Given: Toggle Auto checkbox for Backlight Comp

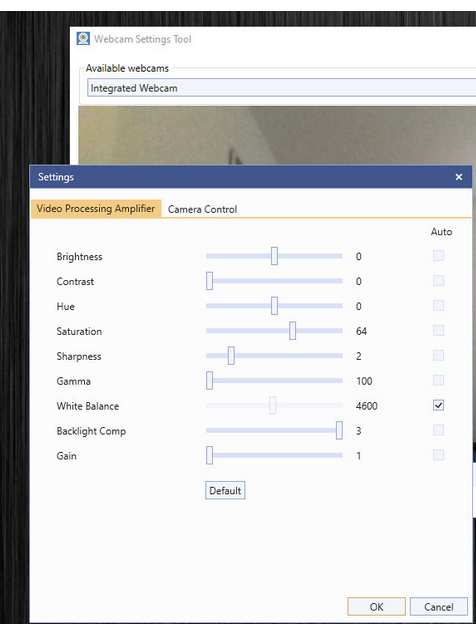Looking at the screenshot, I should click(439, 431).
